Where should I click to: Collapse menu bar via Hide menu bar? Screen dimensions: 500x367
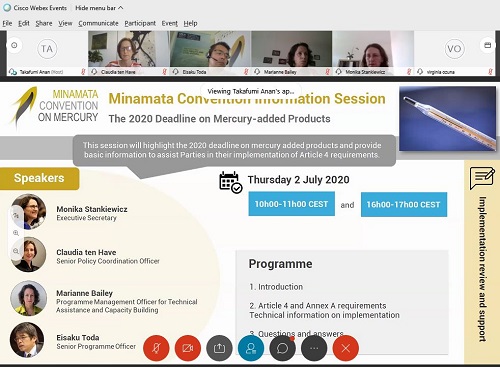tap(99, 8)
